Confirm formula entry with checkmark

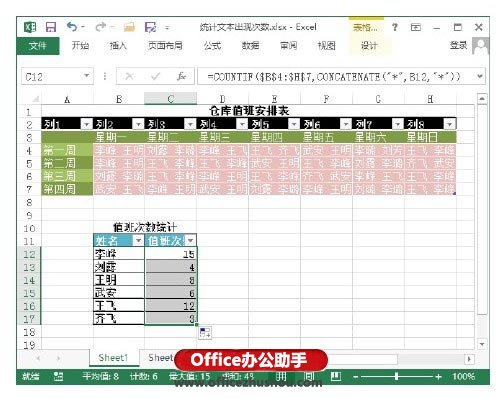(x=155, y=77)
